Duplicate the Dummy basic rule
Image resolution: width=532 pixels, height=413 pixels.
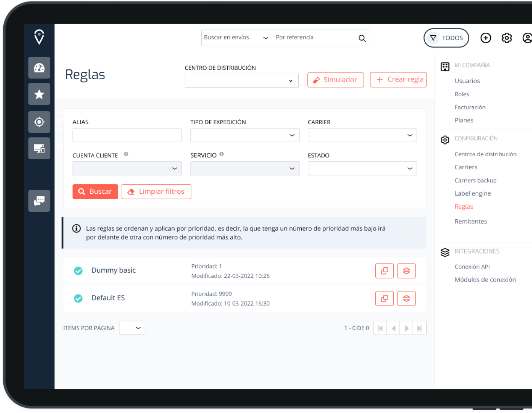coord(384,271)
